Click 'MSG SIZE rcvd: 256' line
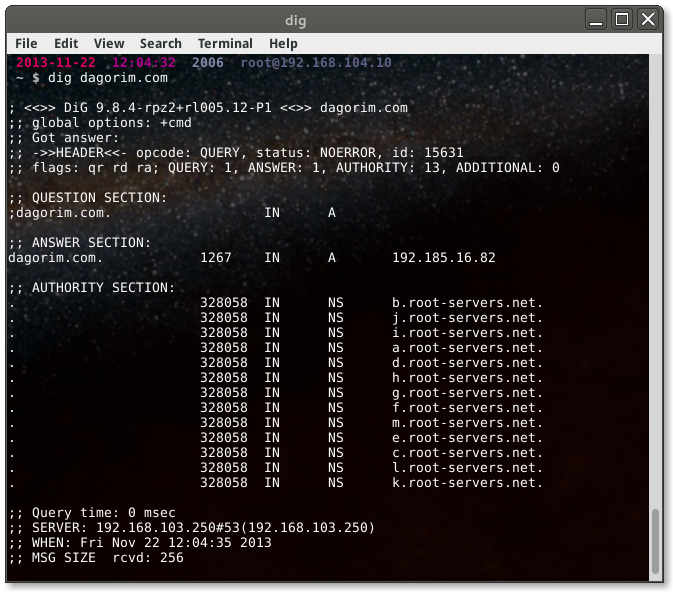This screenshot has height=592, width=673. [x=96, y=558]
